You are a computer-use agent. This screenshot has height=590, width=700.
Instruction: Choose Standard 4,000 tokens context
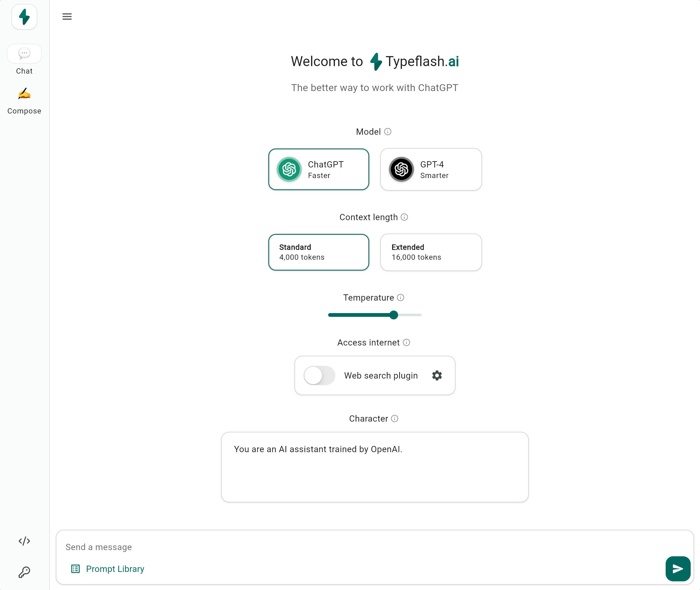(x=318, y=252)
